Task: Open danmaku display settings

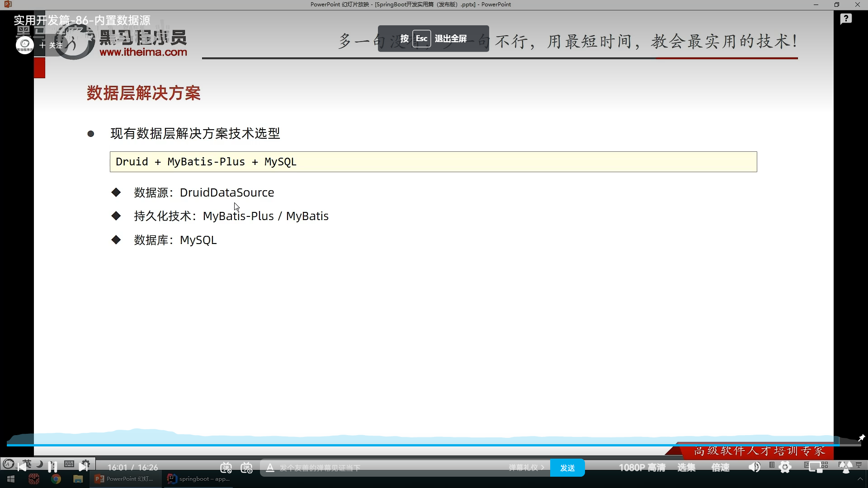Action: (247, 468)
